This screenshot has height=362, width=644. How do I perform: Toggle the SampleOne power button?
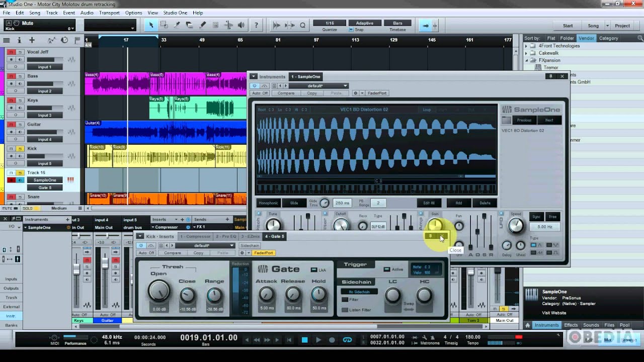(x=255, y=86)
